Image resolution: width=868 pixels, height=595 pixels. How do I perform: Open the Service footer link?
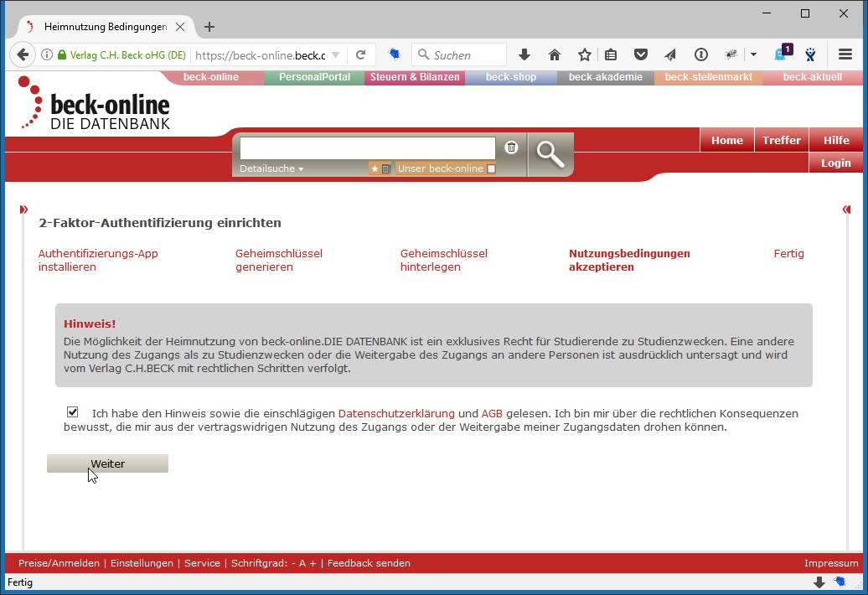(x=202, y=563)
